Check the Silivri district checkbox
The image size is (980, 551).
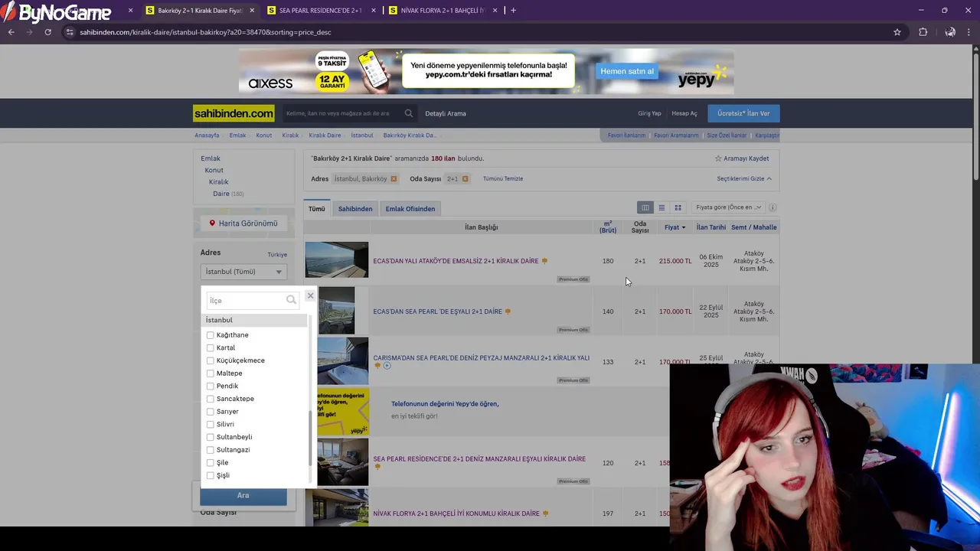click(x=211, y=424)
